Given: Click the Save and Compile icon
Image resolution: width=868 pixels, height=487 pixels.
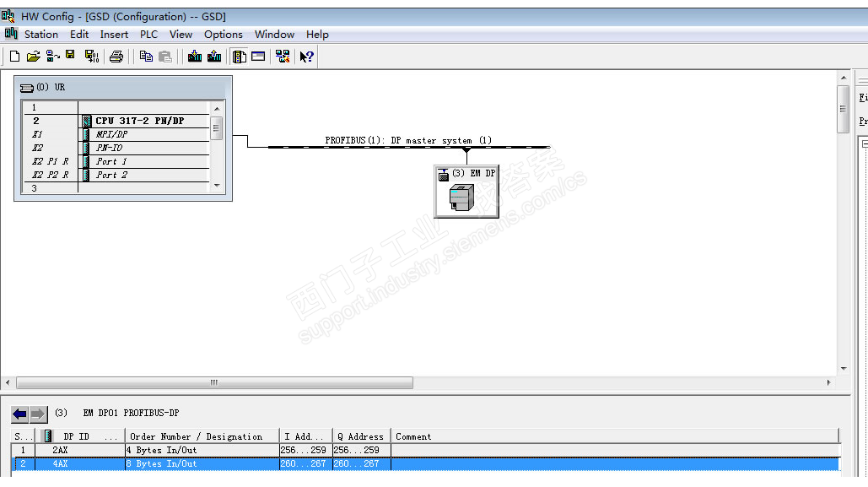Looking at the screenshot, I should 91,56.
